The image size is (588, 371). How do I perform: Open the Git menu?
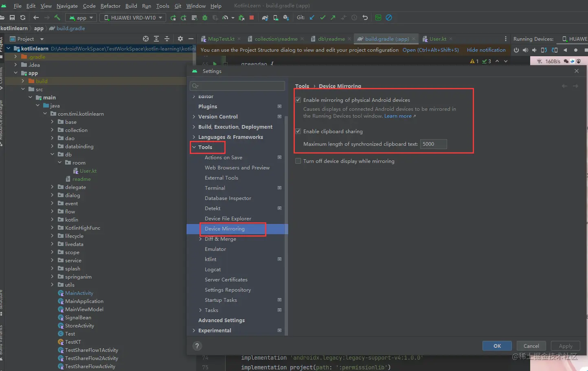(178, 6)
